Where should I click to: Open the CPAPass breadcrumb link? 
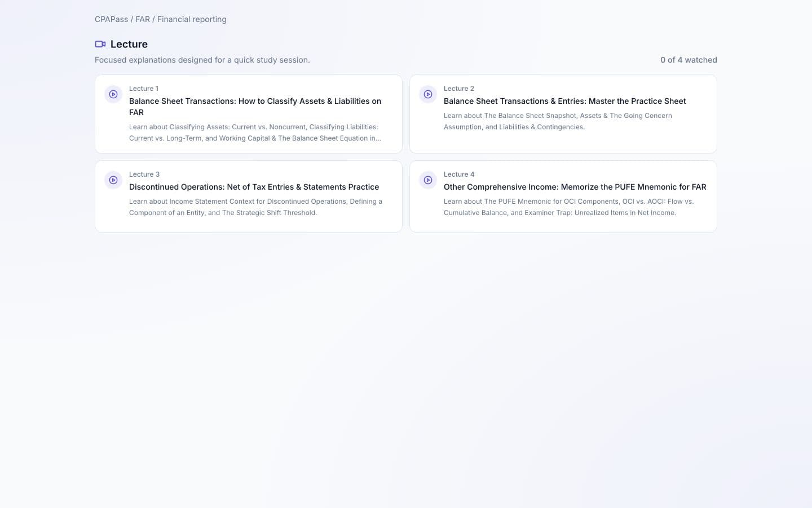112,19
